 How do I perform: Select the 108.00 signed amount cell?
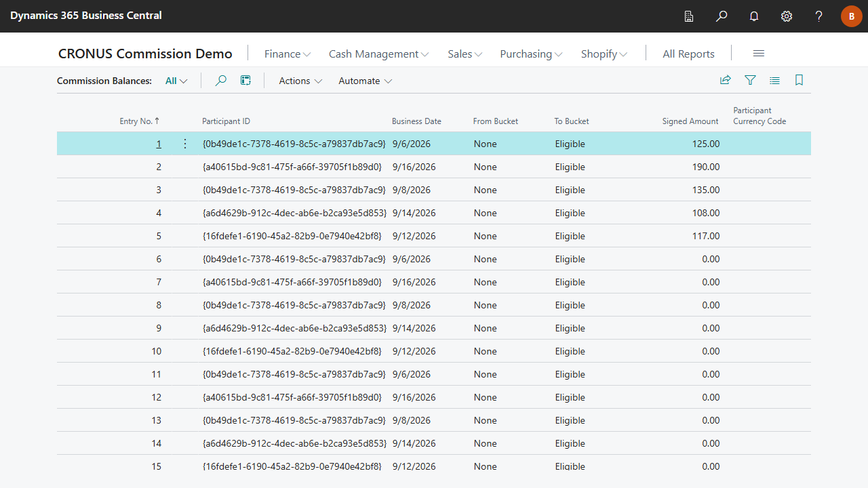pyautogui.click(x=706, y=213)
